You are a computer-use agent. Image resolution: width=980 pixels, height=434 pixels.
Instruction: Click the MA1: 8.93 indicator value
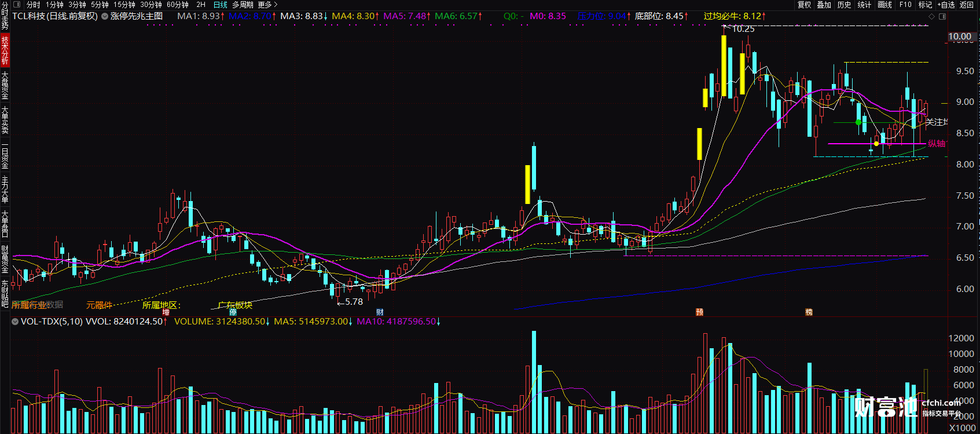(200, 16)
